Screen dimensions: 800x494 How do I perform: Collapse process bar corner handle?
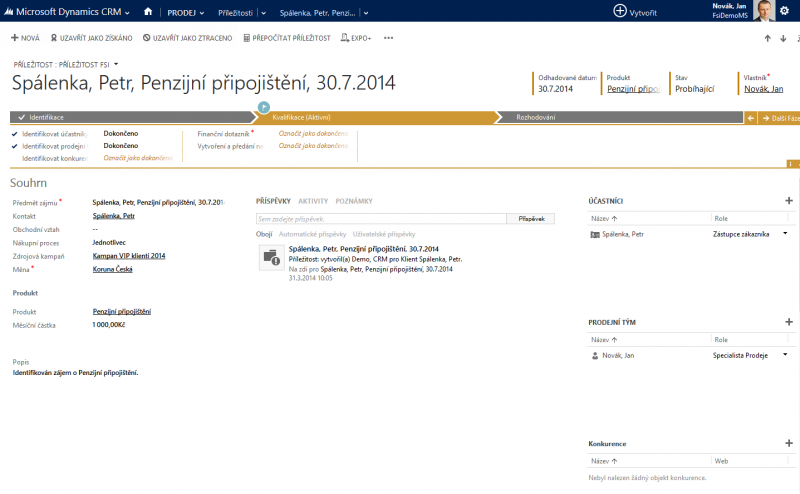793,164
